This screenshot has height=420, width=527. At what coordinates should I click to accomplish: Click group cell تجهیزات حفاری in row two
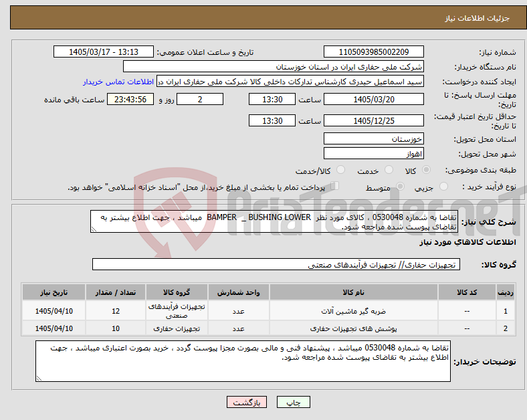pos(177,328)
